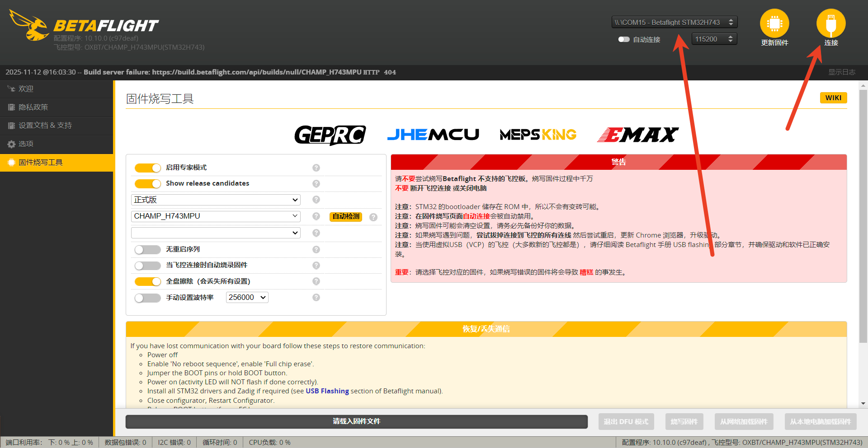Click the GEPRC sponsor logo

pyautogui.click(x=330, y=135)
